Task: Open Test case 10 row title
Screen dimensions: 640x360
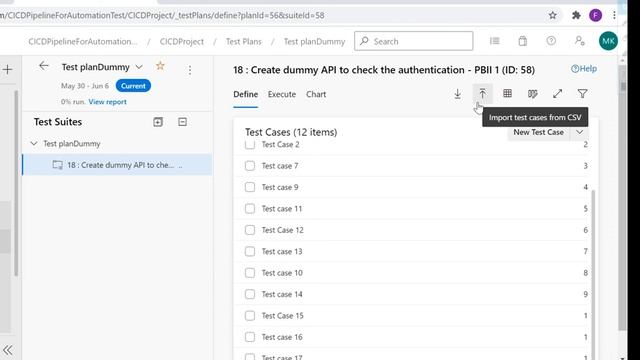Action: click(x=282, y=273)
